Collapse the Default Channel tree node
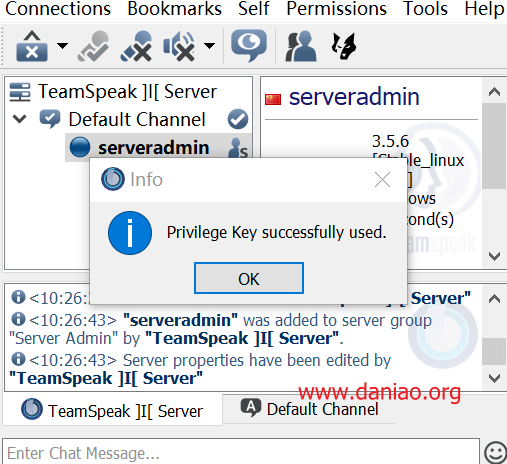The width and height of the screenshot is (507, 464). coord(19,119)
